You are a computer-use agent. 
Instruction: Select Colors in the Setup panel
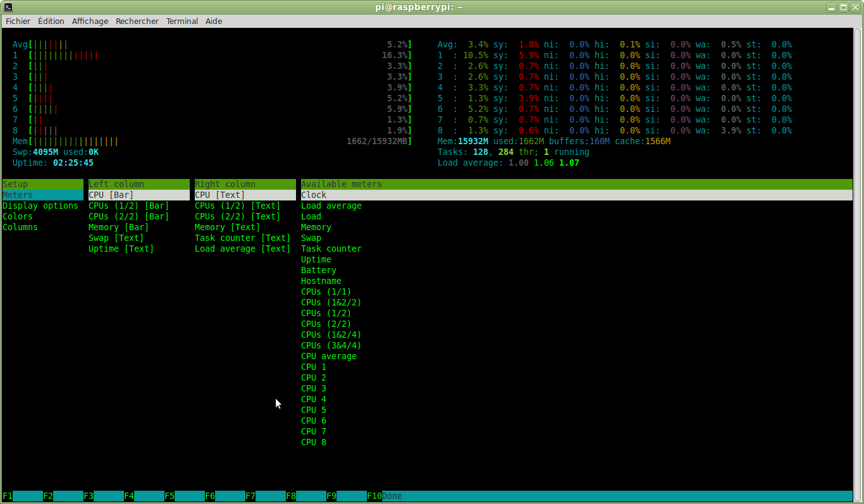click(x=18, y=216)
